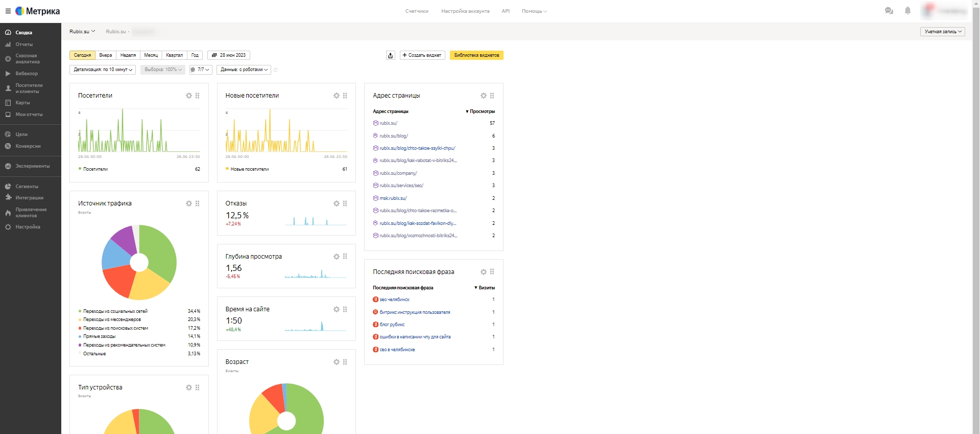Open gear settings on Возраст widget

coord(337,362)
